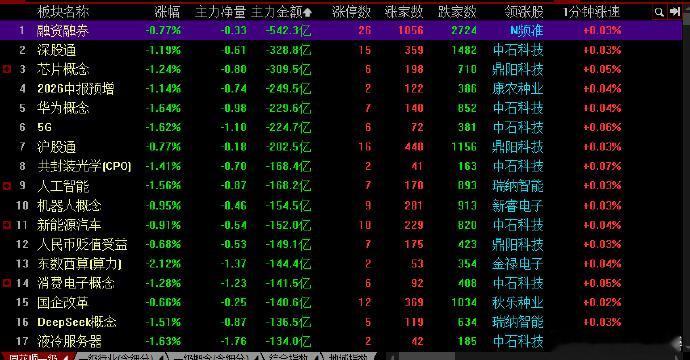
Task: Select the 共封装光学(CPO) sector name
Action: (84, 166)
